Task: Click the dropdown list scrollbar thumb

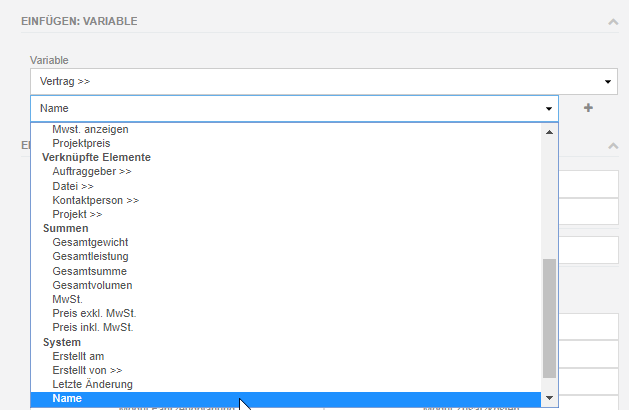Action: click(x=549, y=318)
